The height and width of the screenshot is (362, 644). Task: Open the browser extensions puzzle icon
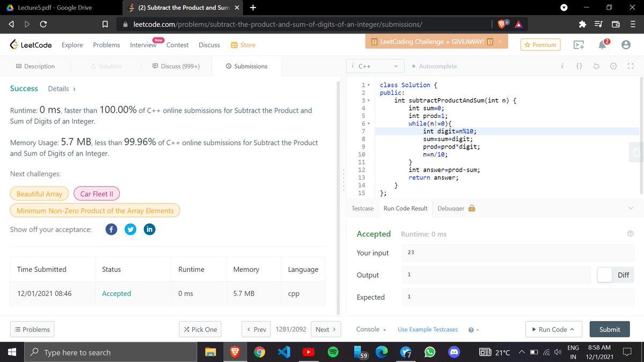pos(582,24)
